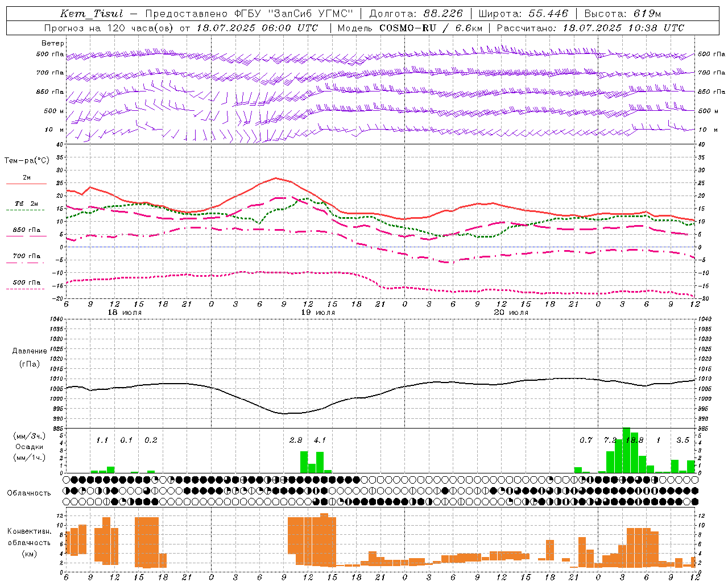This screenshot has height=582, width=728.
Task: Click the Модель COSMO-RU / 6.6км label
Action: [x=410, y=28]
